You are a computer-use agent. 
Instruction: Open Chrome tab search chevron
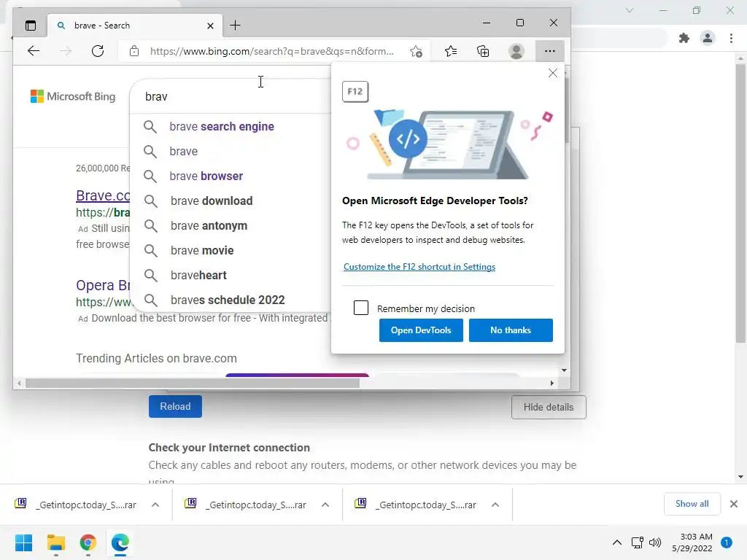[x=630, y=10]
